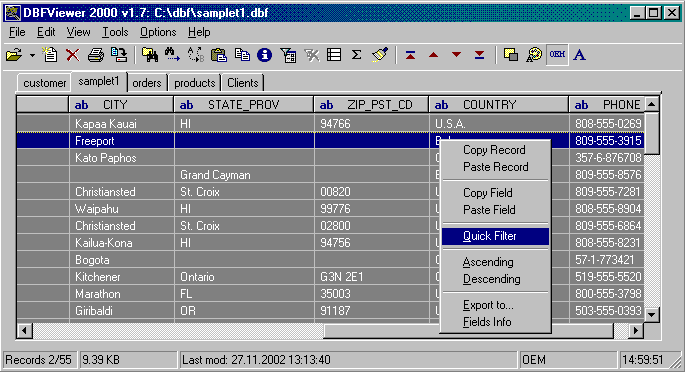
Task: Go to next record red down arrow
Action: (x=457, y=55)
